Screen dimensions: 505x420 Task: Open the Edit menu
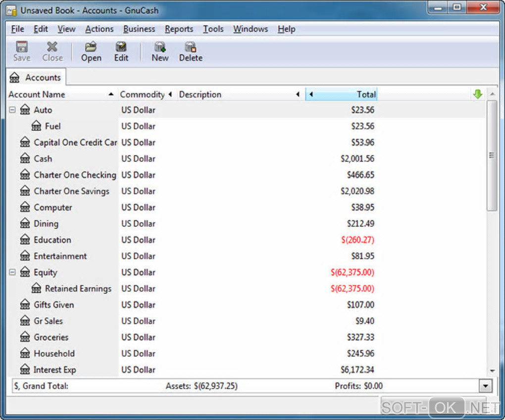[x=41, y=29]
